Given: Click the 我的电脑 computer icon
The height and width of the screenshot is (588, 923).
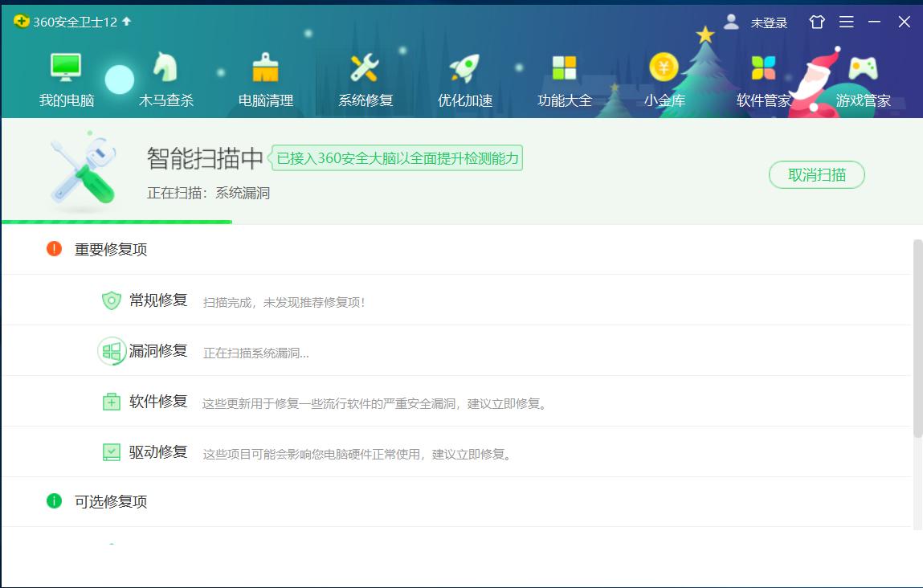Looking at the screenshot, I should [x=66, y=76].
